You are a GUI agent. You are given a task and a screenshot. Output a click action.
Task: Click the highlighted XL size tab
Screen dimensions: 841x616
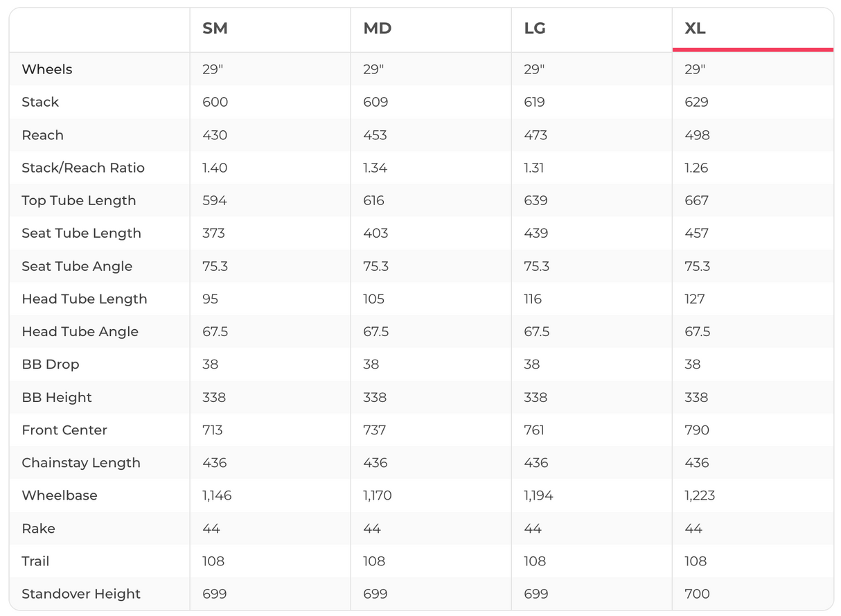695,28
